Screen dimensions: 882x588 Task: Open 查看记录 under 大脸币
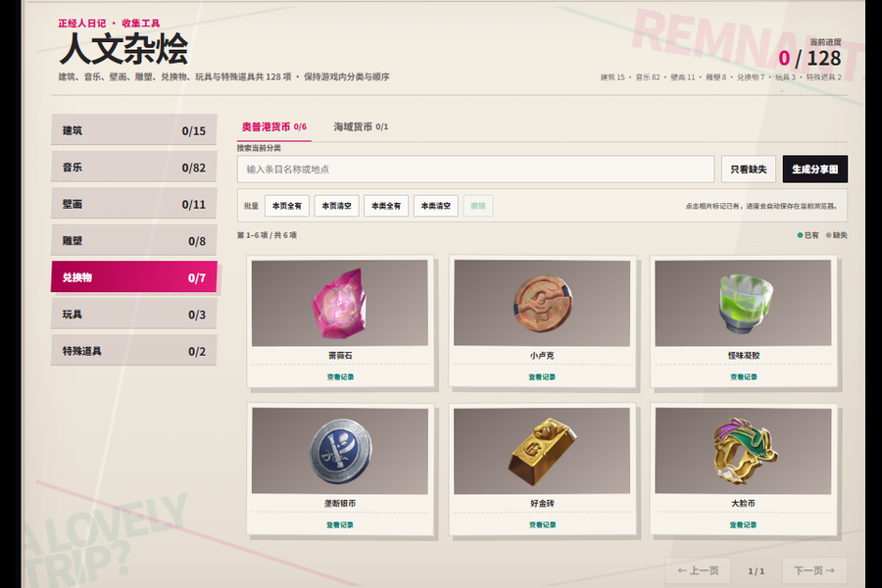tap(743, 525)
